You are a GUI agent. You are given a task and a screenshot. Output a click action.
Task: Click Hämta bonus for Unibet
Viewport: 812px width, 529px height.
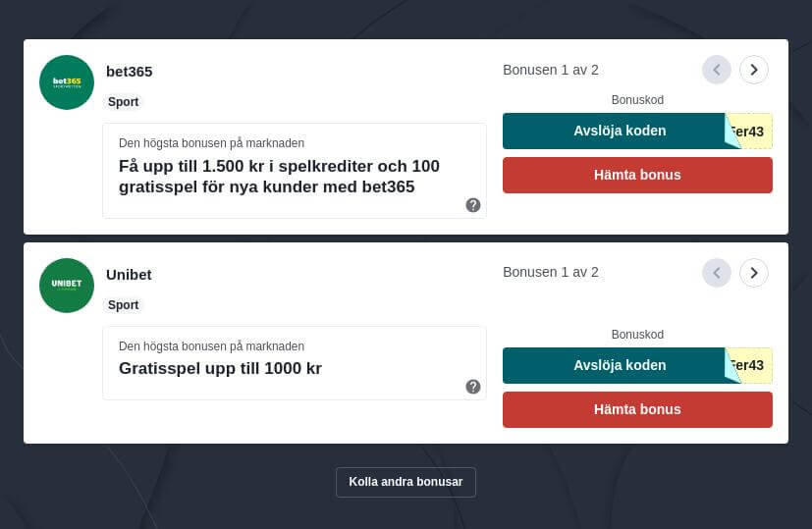637,409
